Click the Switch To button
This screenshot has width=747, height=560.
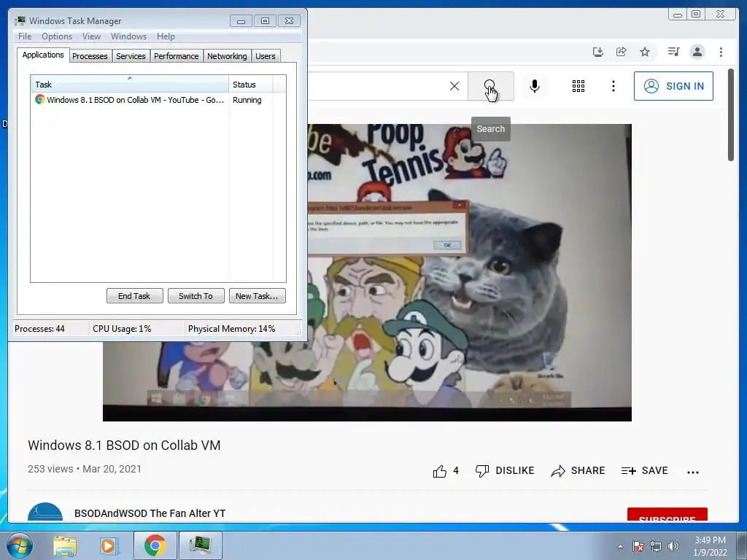196,296
